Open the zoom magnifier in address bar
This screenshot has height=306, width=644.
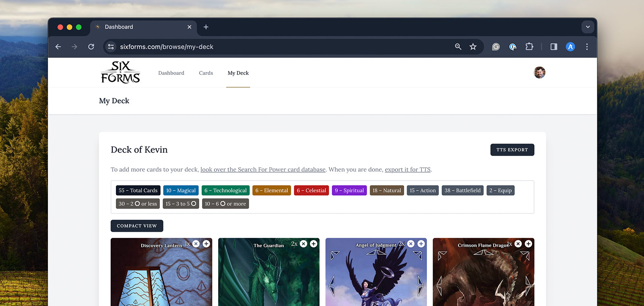pyautogui.click(x=458, y=47)
